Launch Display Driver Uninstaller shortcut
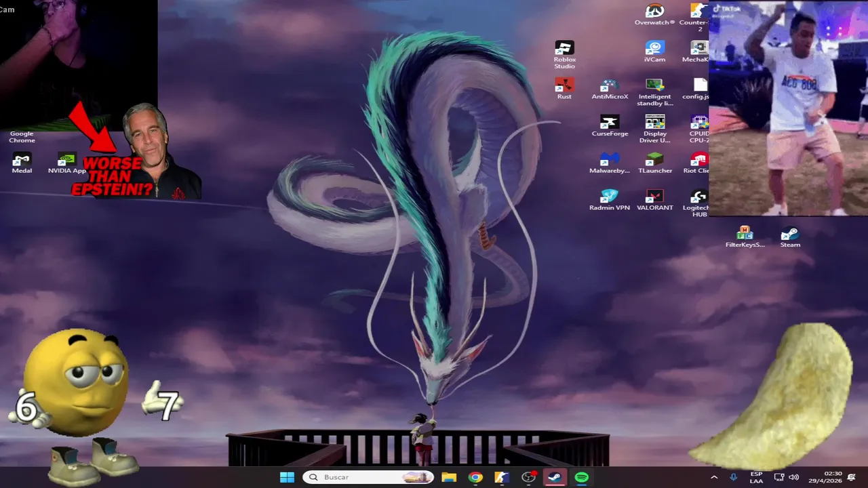The width and height of the screenshot is (868, 488). tap(654, 129)
